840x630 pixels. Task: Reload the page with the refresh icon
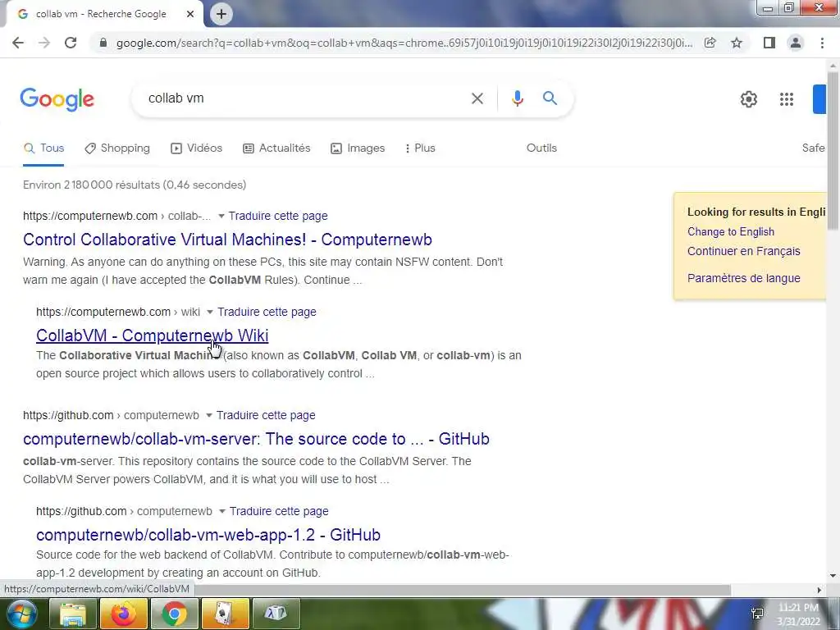point(71,43)
